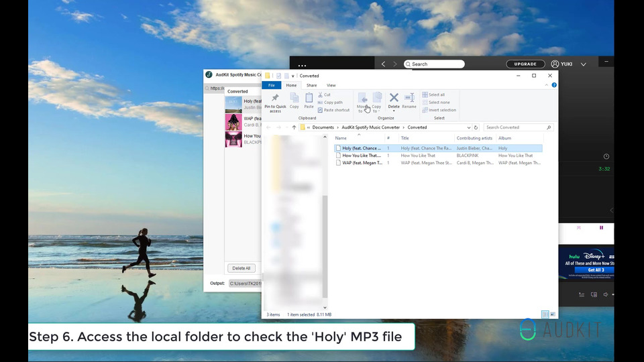The width and height of the screenshot is (644, 362).
Task: Open Explorer help question mark icon
Action: click(x=554, y=85)
